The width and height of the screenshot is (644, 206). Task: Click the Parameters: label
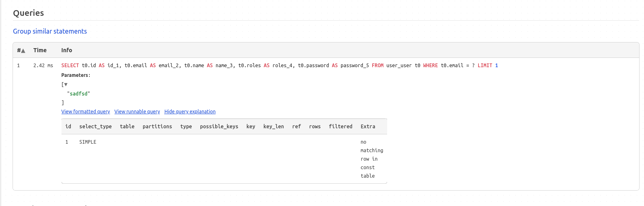coord(76,75)
